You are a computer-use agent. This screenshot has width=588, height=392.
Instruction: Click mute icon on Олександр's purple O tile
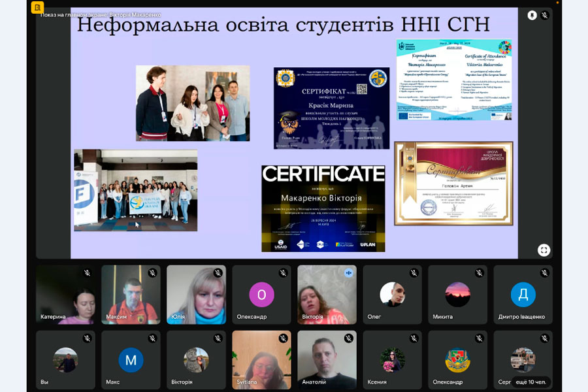(x=283, y=273)
